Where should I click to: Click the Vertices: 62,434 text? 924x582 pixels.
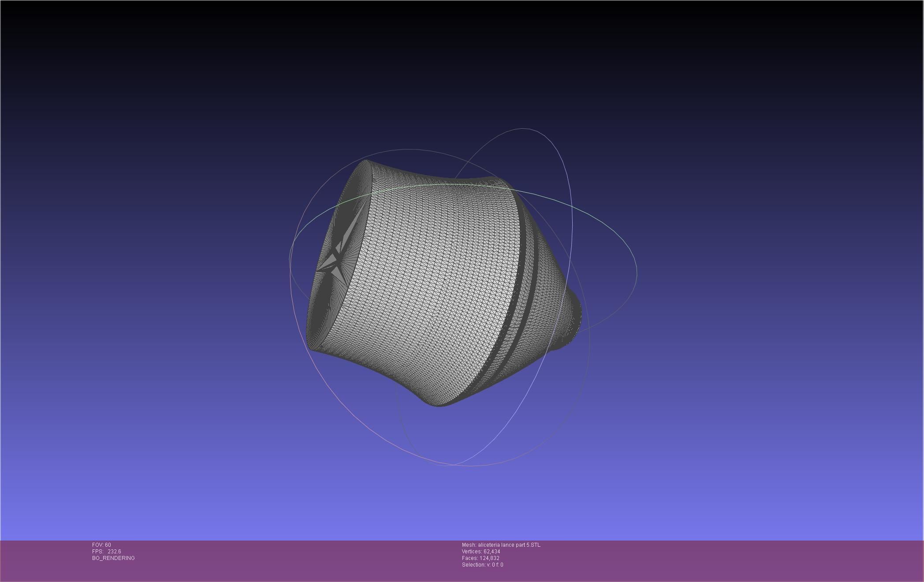481,552
